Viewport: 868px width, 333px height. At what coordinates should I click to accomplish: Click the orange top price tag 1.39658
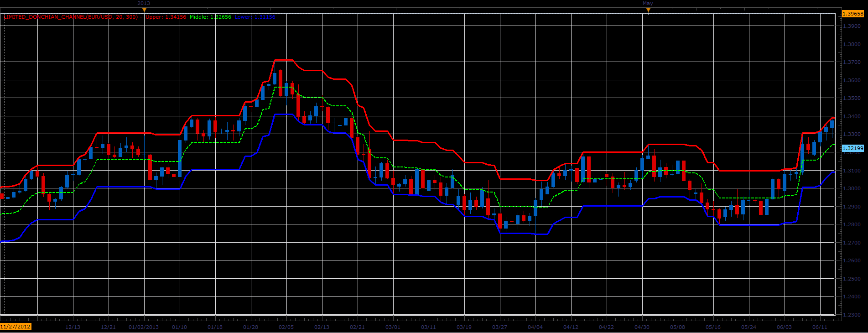coord(852,14)
